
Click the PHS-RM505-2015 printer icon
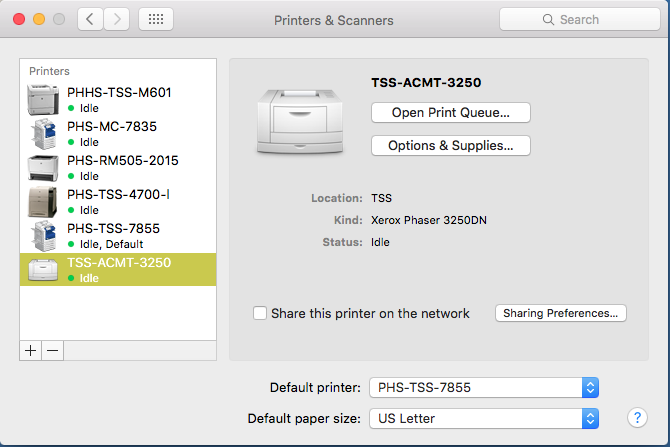tap(45, 167)
